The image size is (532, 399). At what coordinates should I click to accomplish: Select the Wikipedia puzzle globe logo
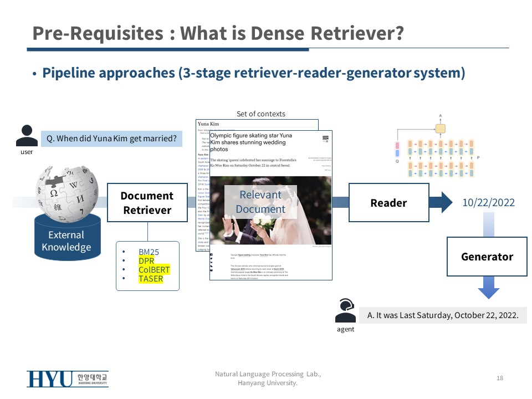pyautogui.click(x=66, y=190)
